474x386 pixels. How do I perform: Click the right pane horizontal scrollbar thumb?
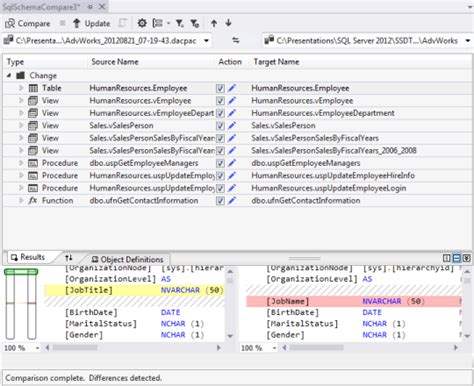point(317,348)
